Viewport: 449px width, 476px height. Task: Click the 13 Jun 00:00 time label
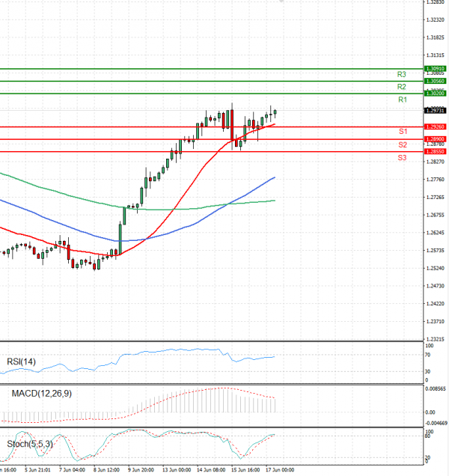[x=177, y=470]
